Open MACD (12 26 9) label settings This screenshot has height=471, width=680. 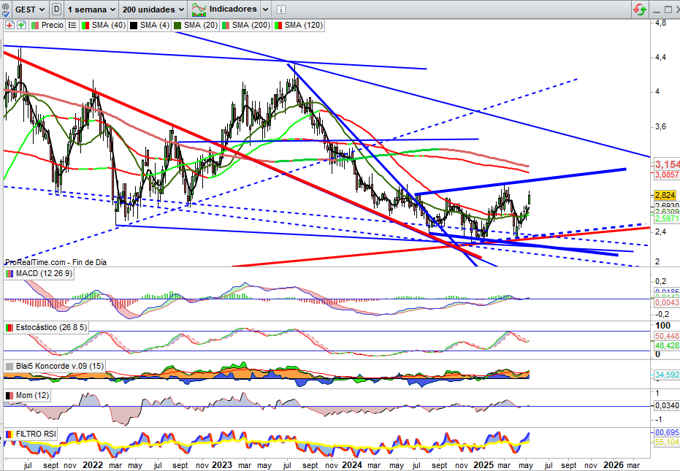(44, 274)
